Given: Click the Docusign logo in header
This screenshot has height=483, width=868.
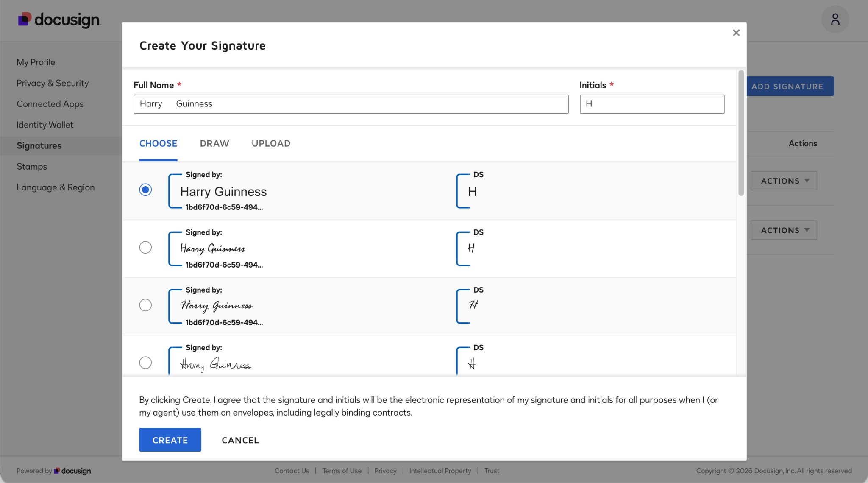Looking at the screenshot, I should coord(59,20).
